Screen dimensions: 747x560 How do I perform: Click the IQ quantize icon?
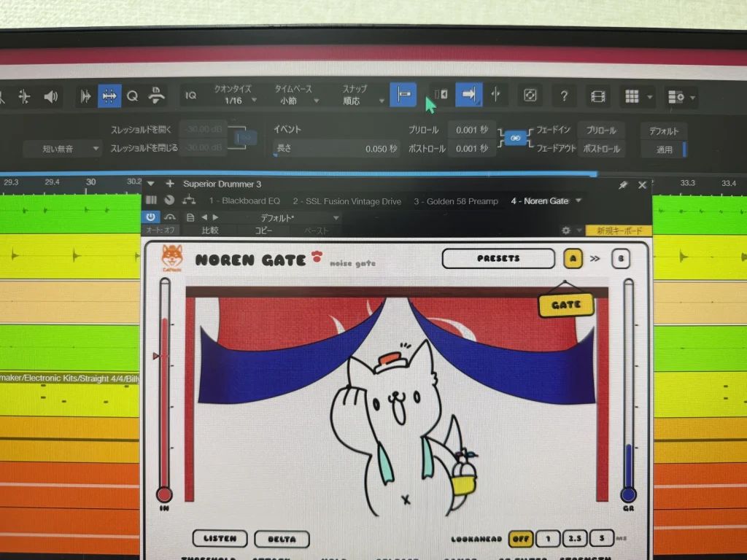point(190,96)
